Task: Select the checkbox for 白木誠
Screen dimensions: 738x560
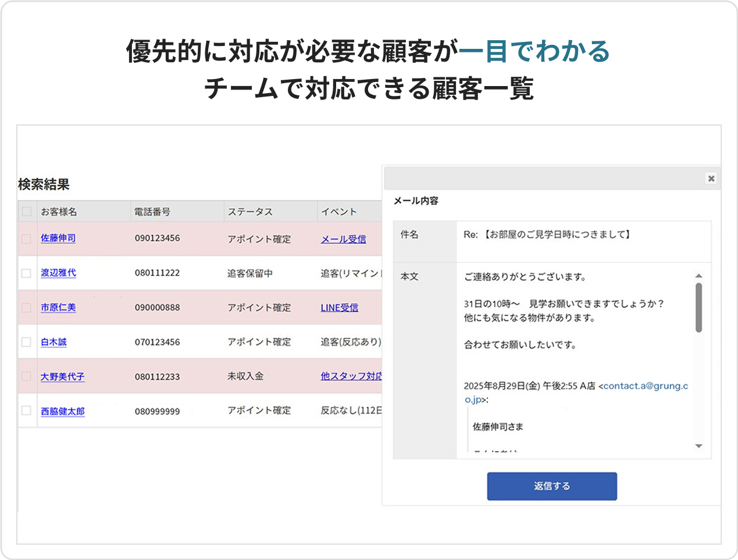Action: click(27, 342)
